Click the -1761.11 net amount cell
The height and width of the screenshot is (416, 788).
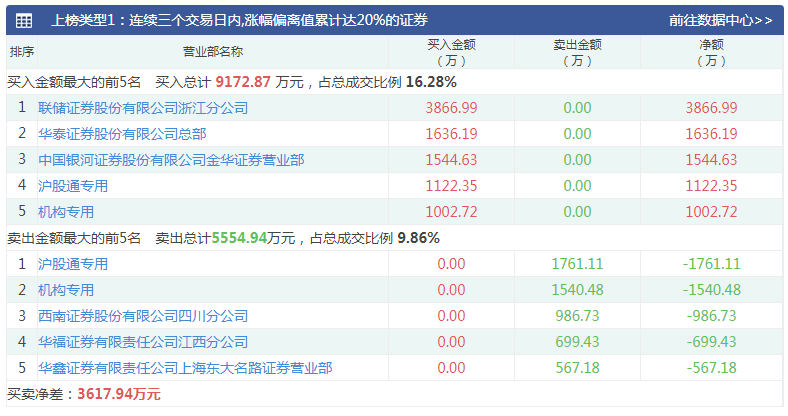point(711,264)
